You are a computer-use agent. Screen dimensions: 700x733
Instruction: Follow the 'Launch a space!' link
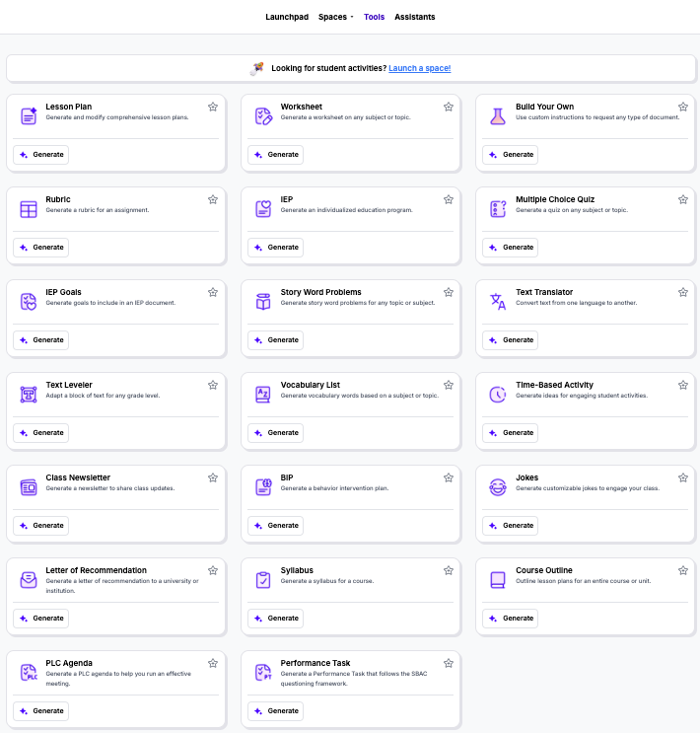[419, 68]
